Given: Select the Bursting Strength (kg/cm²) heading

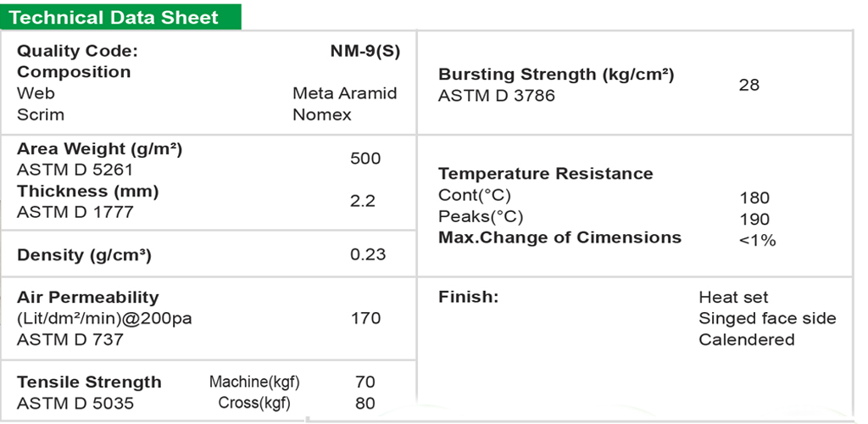Looking at the screenshot, I should point(556,75).
